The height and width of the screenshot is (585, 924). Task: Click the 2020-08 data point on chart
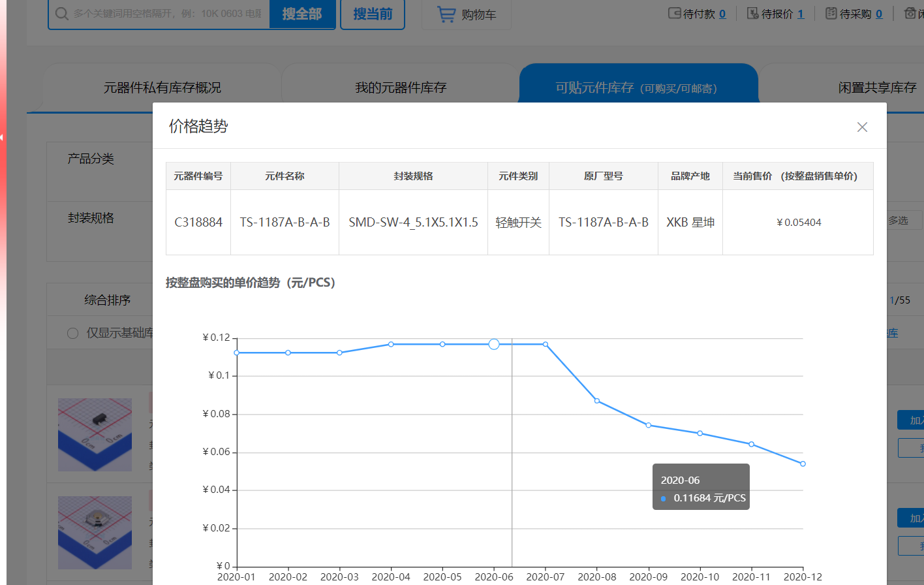coord(597,401)
